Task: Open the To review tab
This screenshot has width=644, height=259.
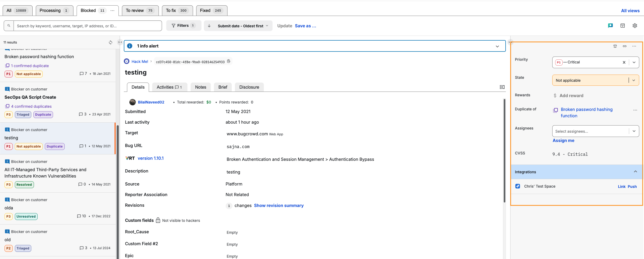Action: pos(140,11)
